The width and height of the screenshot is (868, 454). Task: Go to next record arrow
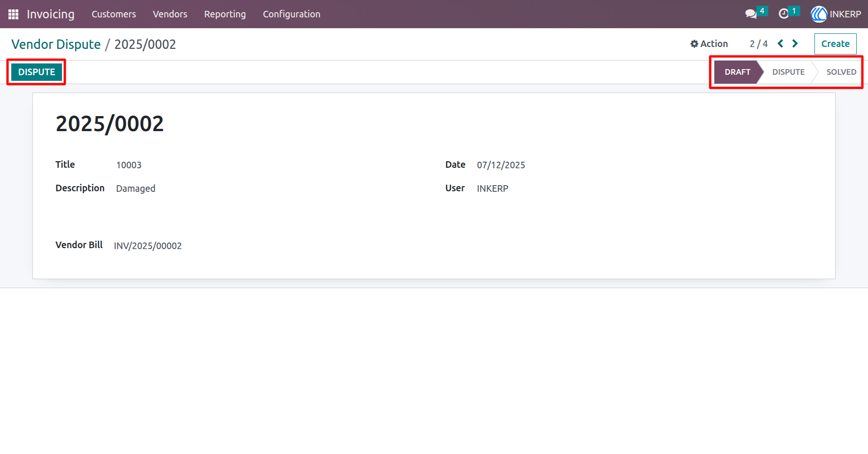point(795,44)
